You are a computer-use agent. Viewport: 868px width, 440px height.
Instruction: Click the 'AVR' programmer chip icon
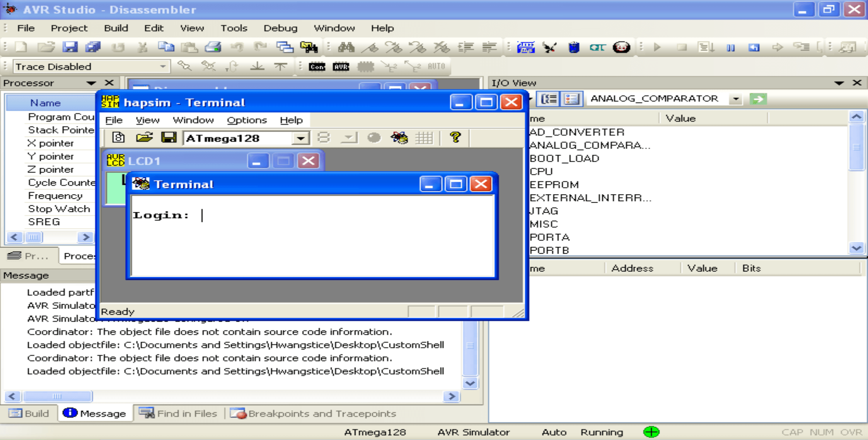pyautogui.click(x=341, y=67)
